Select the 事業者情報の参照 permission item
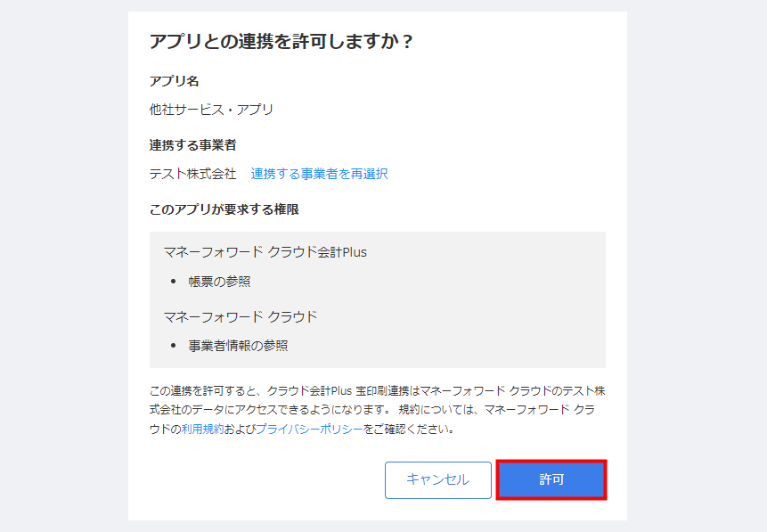The width and height of the screenshot is (767, 532). [238, 347]
